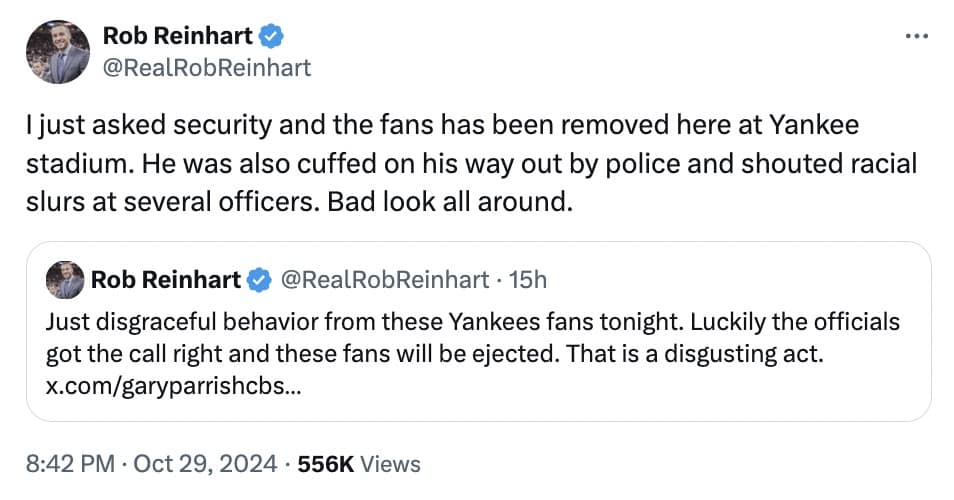Open Rob Reinhart's name in the quoted tweet
This screenshot has height=500, width=954.
(x=166, y=280)
